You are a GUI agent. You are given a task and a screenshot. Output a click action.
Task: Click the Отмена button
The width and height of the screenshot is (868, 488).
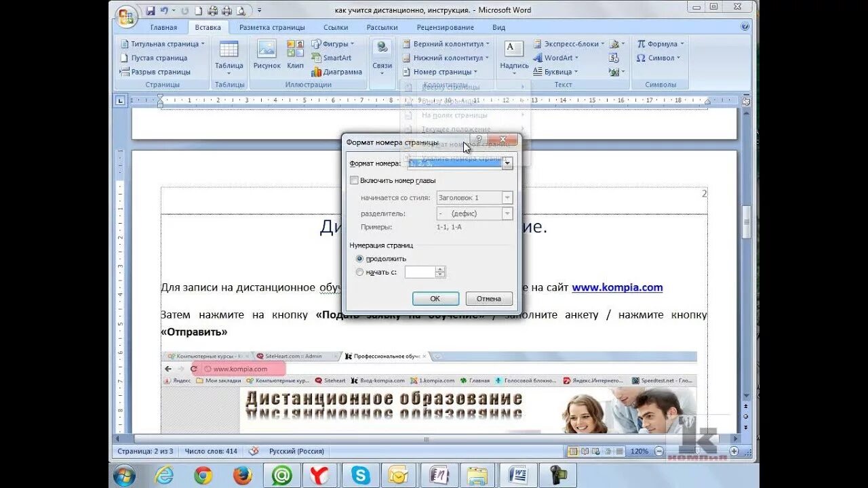[x=488, y=298]
